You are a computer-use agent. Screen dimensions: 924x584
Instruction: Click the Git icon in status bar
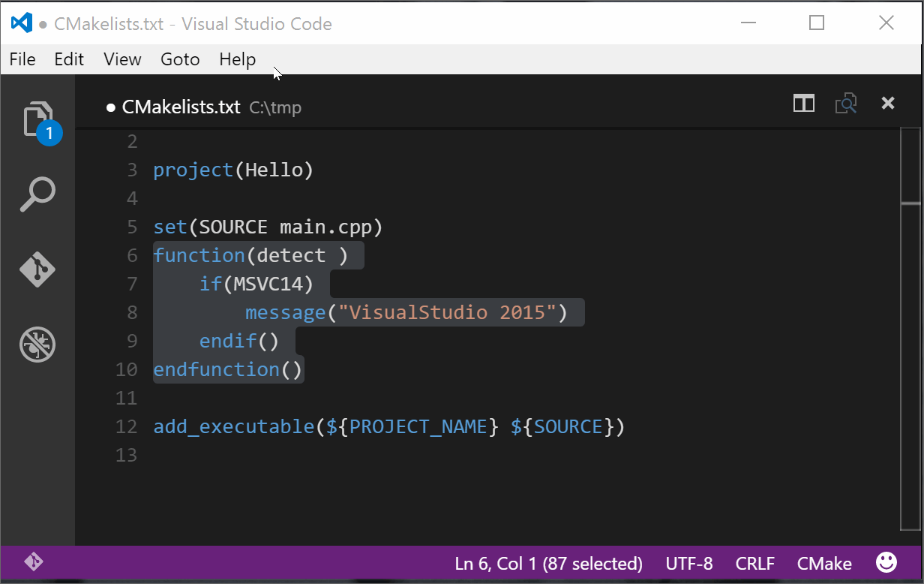pos(33,562)
